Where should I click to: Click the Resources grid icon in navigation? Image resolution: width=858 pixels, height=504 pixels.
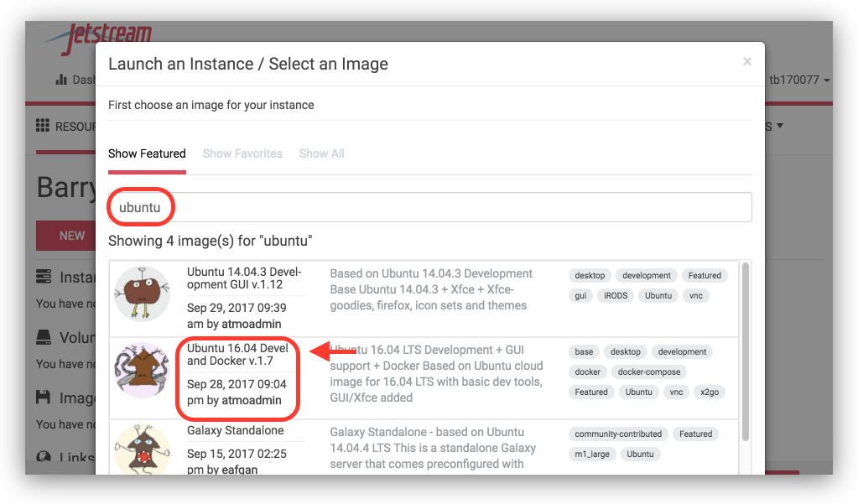pos(42,126)
